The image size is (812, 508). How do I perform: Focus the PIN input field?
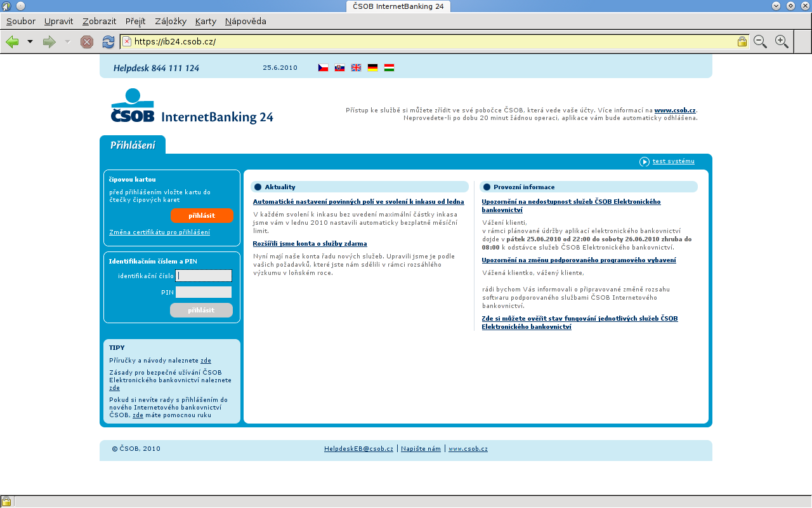(204, 292)
